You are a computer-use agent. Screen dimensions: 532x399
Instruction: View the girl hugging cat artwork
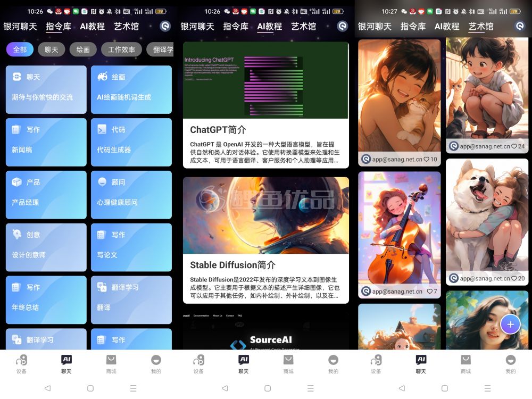(400, 95)
